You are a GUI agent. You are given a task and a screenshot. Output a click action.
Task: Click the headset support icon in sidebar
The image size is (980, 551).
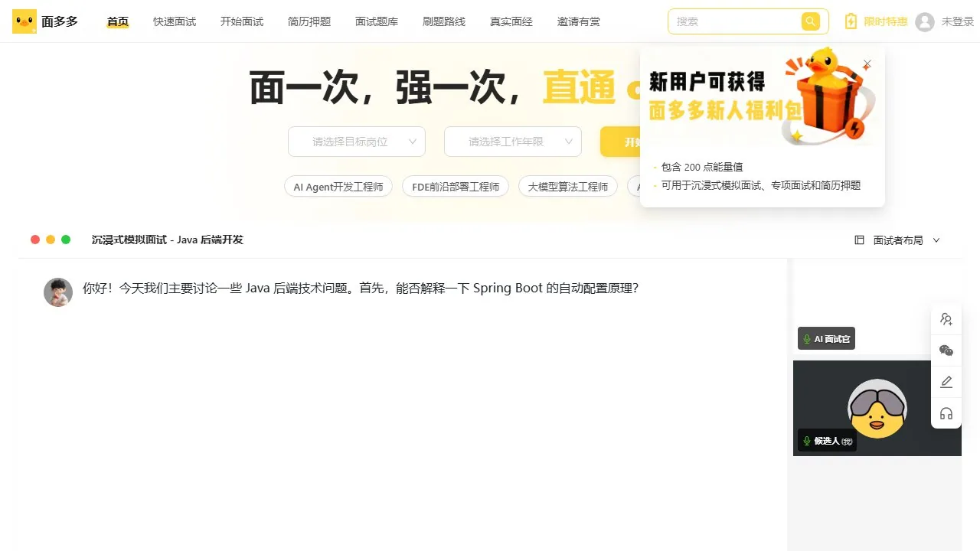pyautogui.click(x=946, y=414)
